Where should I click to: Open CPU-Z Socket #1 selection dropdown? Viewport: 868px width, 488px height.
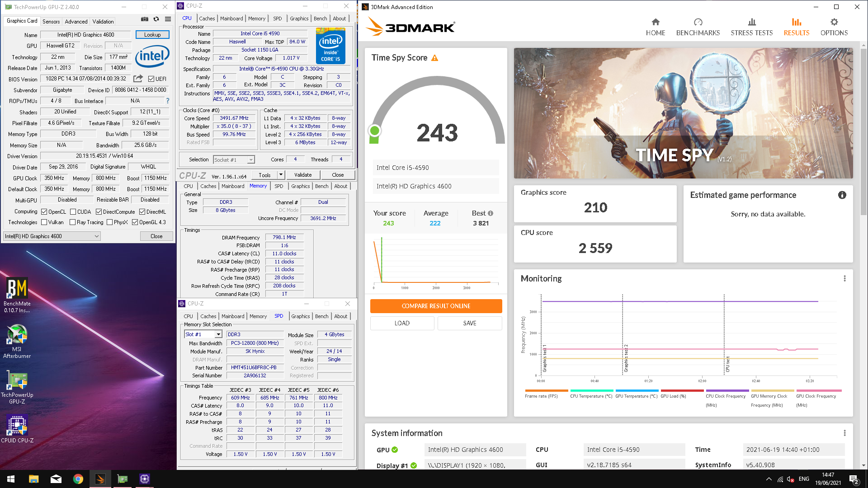(x=234, y=160)
